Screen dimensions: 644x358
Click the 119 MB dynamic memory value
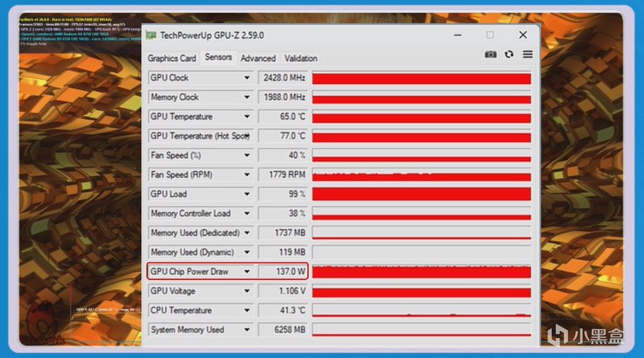283,252
